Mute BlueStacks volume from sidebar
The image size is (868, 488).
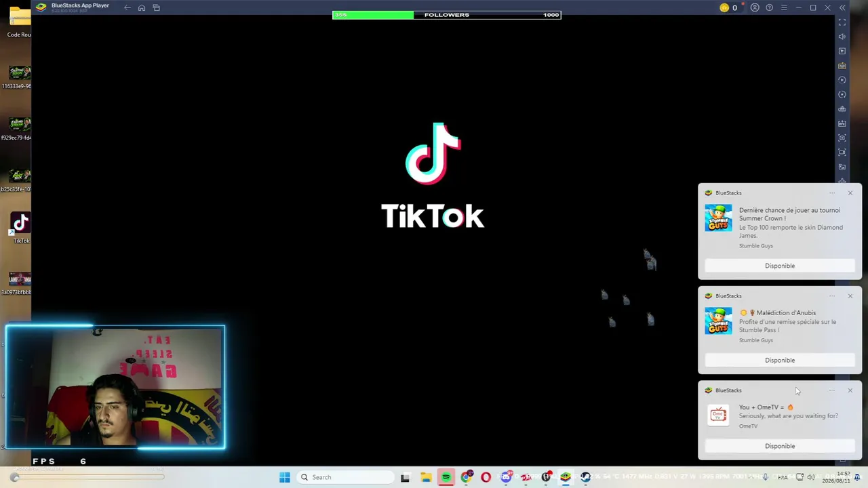click(842, 37)
